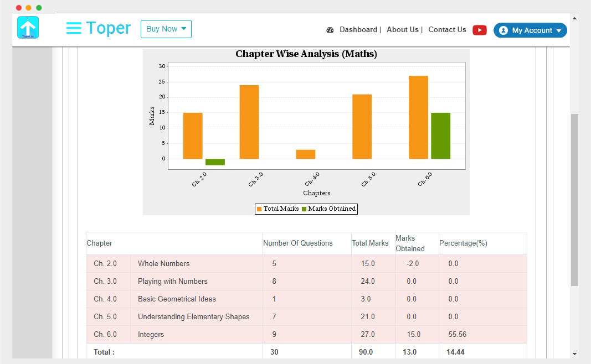The width and height of the screenshot is (591, 364).
Task: Click the Toper.in up-arrow logo
Action: point(28,27)
